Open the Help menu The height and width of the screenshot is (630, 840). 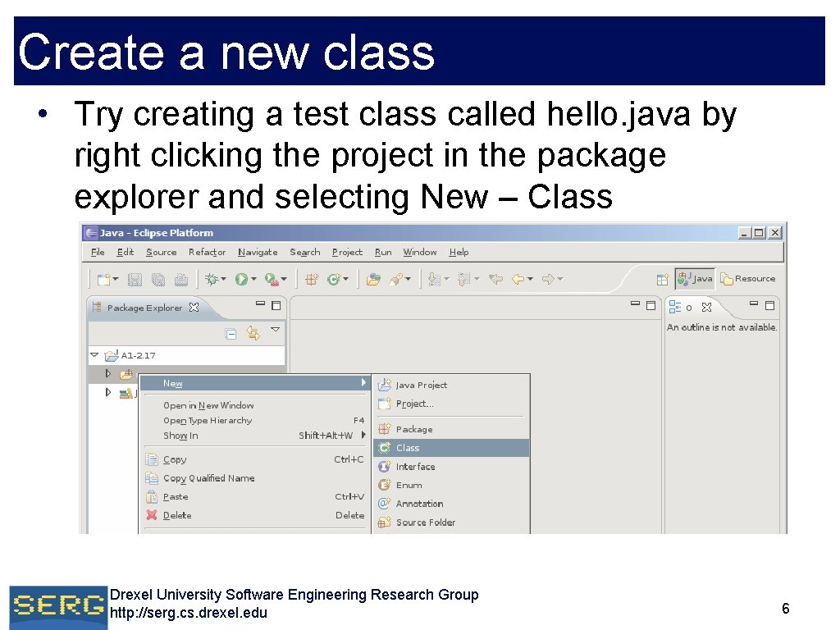pyautogui.click(x=459, y=253)
